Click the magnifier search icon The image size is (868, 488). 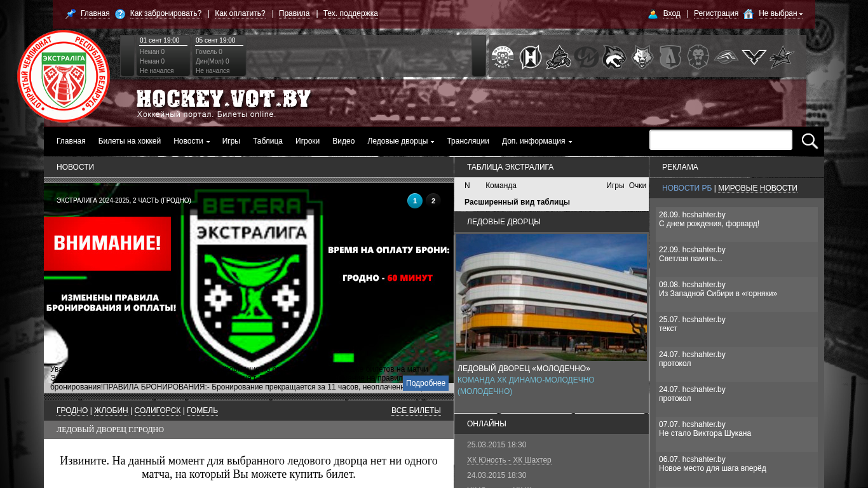click(x=810, y=141)
